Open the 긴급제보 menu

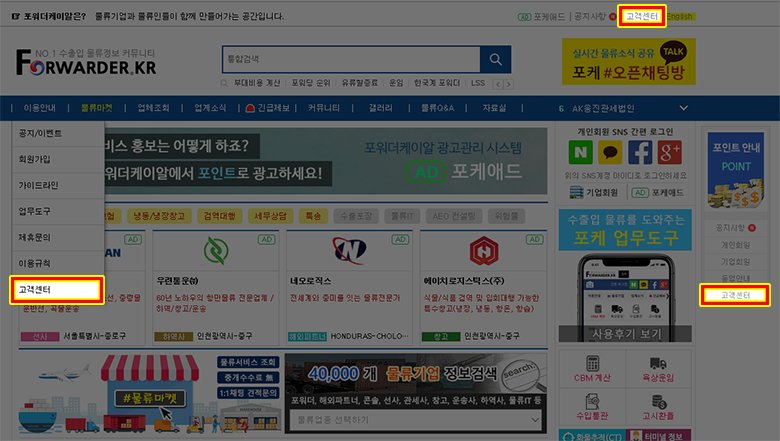click(x=268, y=108)
